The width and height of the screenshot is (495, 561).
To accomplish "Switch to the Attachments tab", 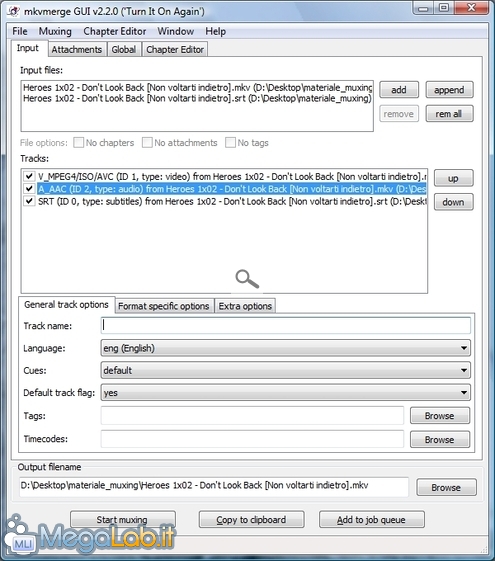I will pos(77,49).
